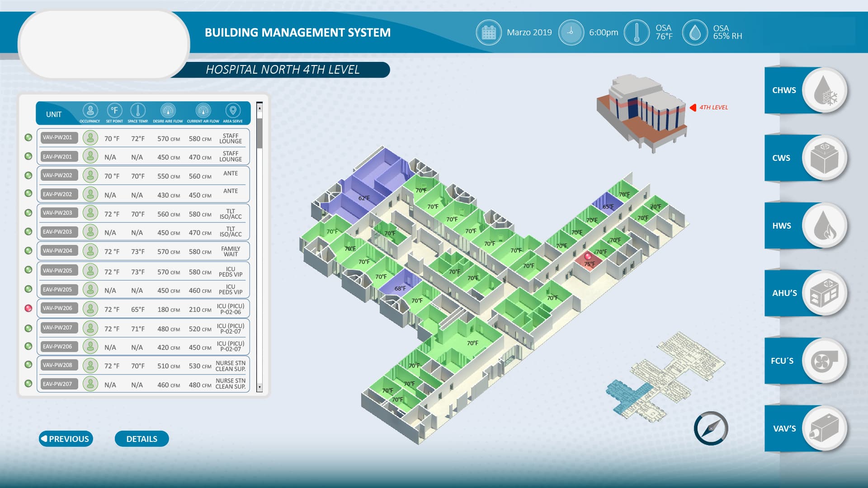Open the VAV'S box icon
Image resolution: width=868 pixels, height=488 pixels.
coord(824,428)
